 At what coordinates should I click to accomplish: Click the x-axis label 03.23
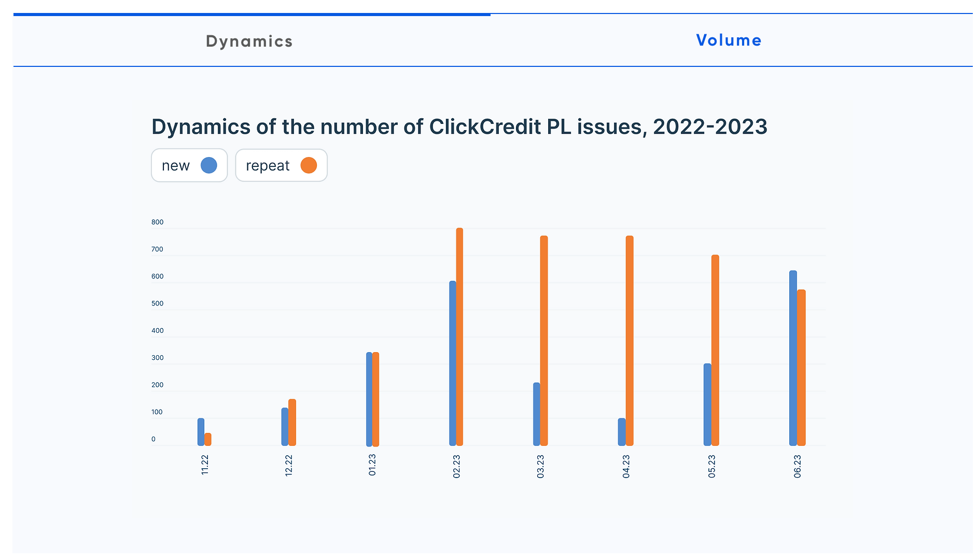pos(540,466)
